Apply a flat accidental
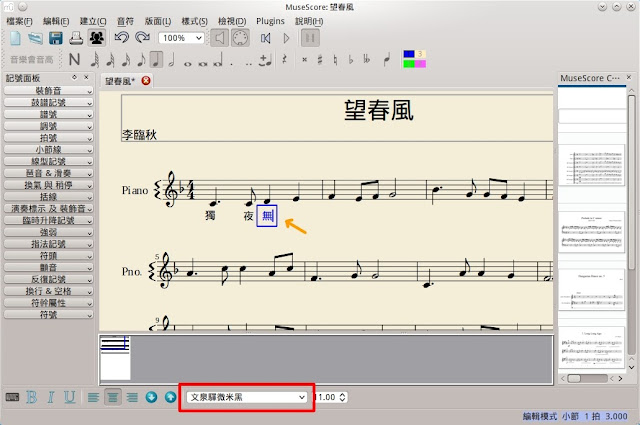This screenshot has height=425, width=640. pos(351,60)
